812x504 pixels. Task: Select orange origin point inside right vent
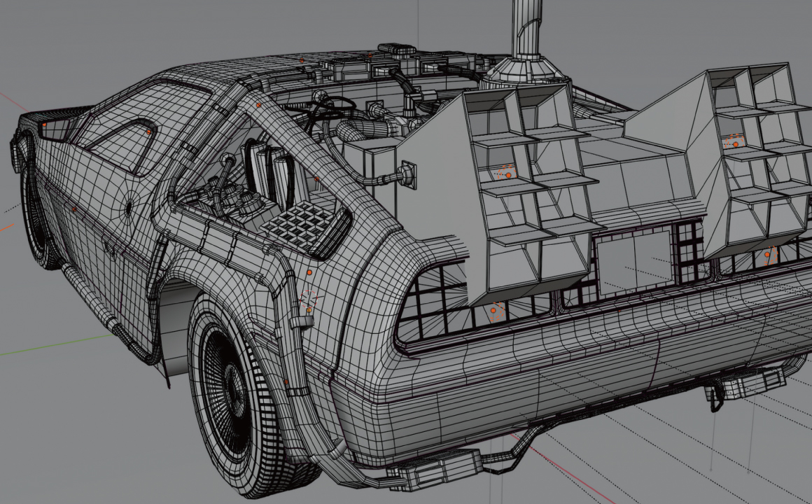point(735,143)
